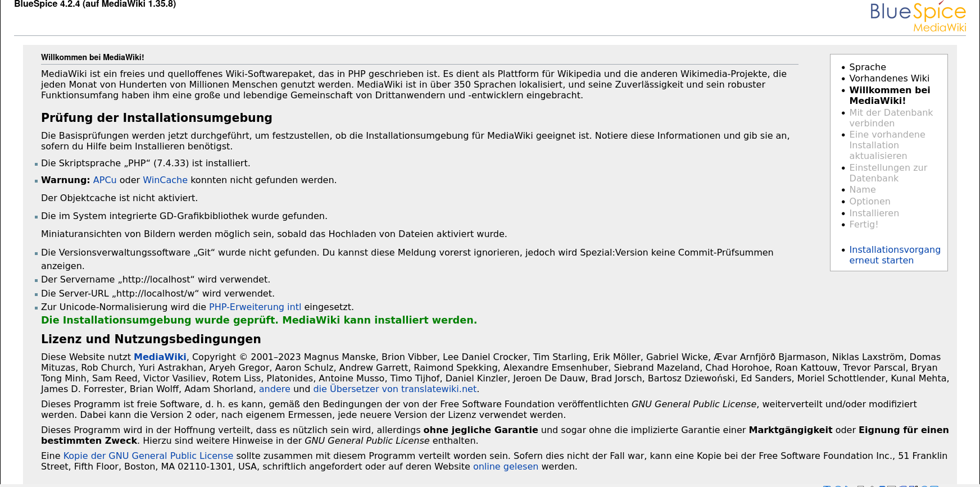
Task: Click 'Fertig!' step in sidebar
Action: [x=864, y=225]
